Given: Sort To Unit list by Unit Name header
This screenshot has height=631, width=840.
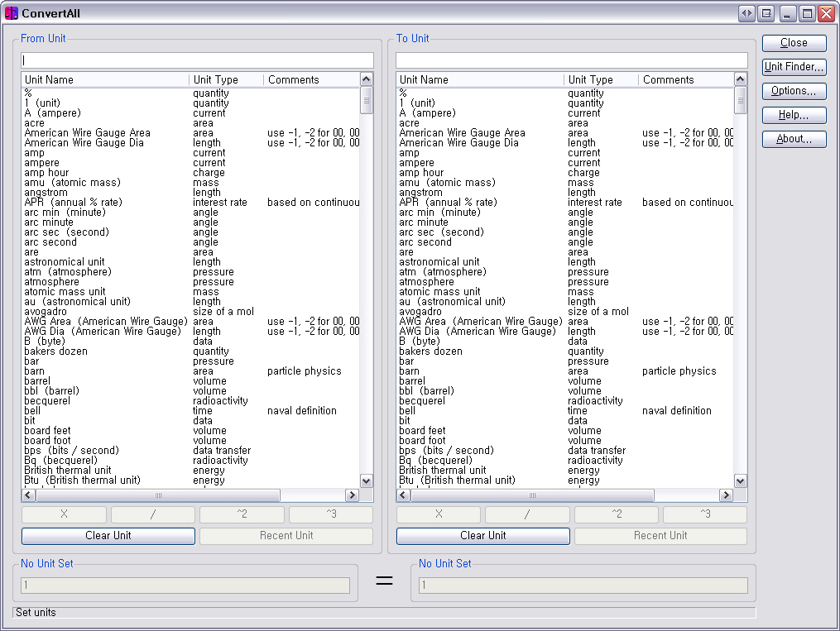Looking at the screenshot, I should click(480, 79).
